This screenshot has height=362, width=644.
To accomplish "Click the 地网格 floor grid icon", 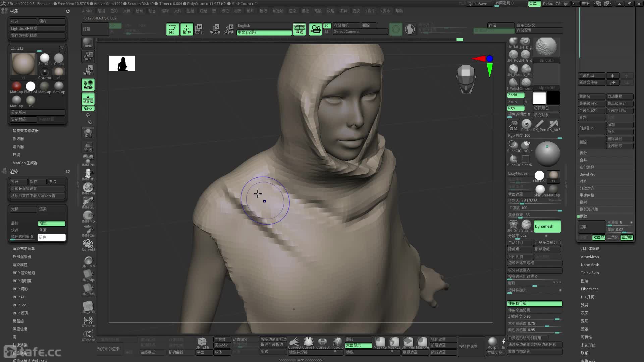I will click(88, 99).
